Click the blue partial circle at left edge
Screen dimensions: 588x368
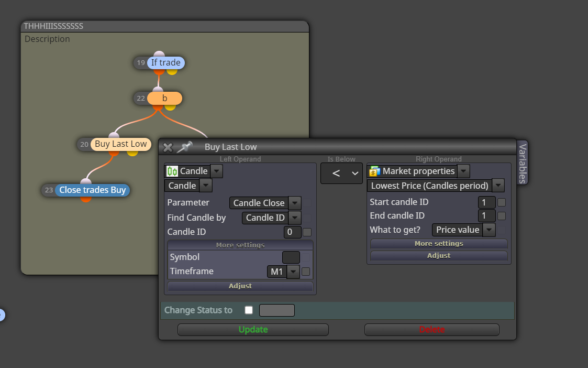[2, 315]
